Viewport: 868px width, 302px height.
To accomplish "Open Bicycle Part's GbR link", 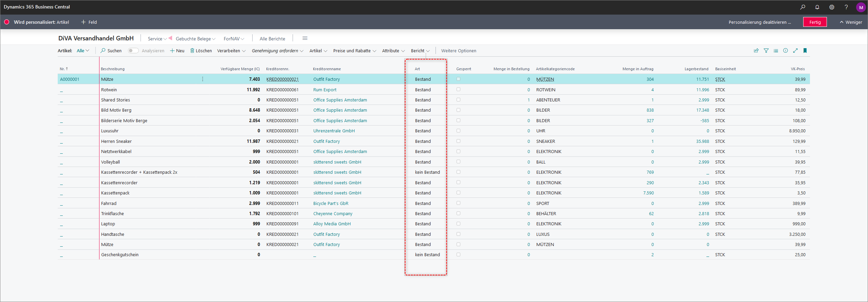I will 331,203.
